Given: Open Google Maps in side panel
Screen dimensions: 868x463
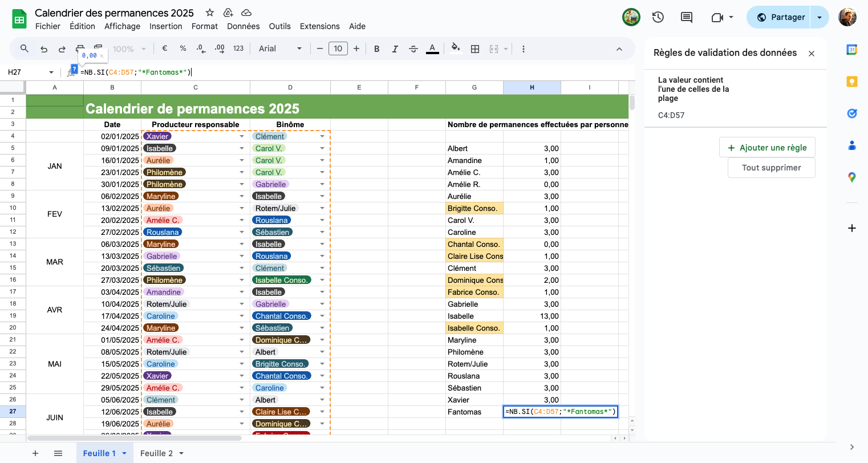Looking at the screenshot, I should 852,177.
